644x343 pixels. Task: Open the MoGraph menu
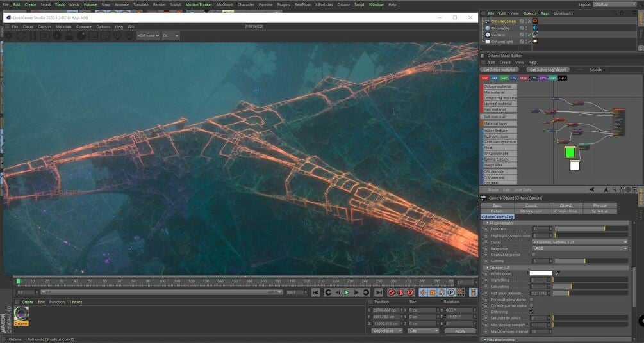(x=225, y=4)
